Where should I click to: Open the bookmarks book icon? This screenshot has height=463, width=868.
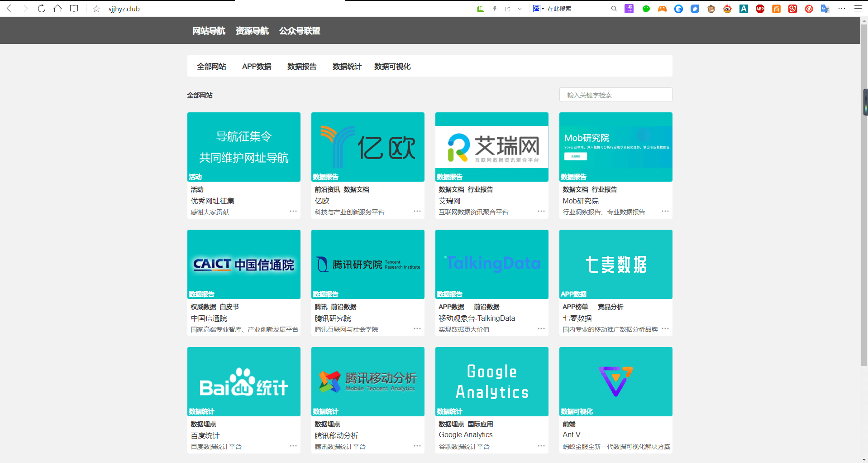coord(74,9)
